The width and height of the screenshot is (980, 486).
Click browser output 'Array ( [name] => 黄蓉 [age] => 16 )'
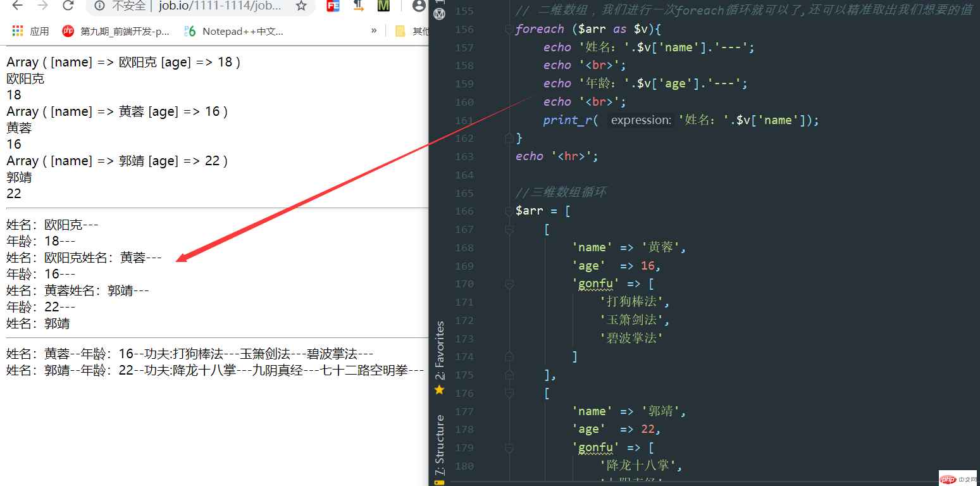click(x=117, y=111)
